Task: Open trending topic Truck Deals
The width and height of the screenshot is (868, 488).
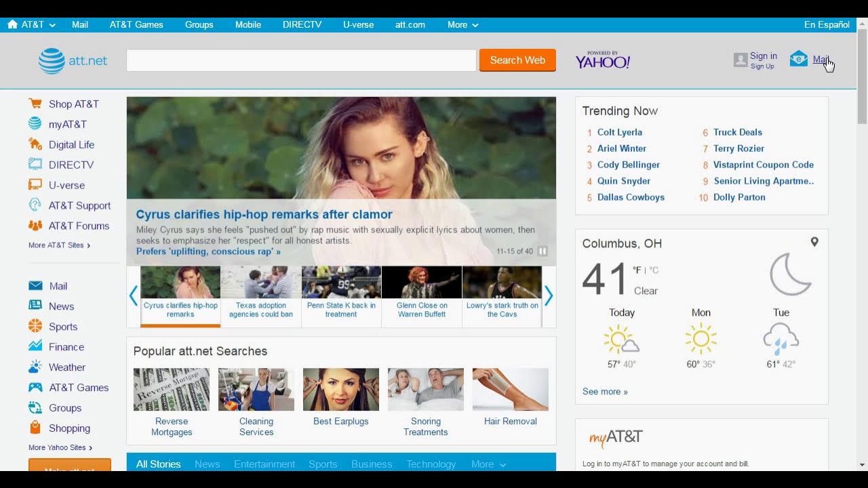Action: click(x=738, y=132)
